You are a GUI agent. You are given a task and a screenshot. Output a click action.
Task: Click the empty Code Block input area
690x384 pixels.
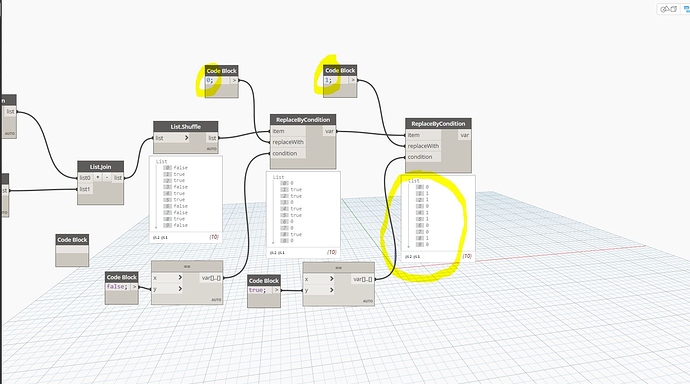(72, 250)
